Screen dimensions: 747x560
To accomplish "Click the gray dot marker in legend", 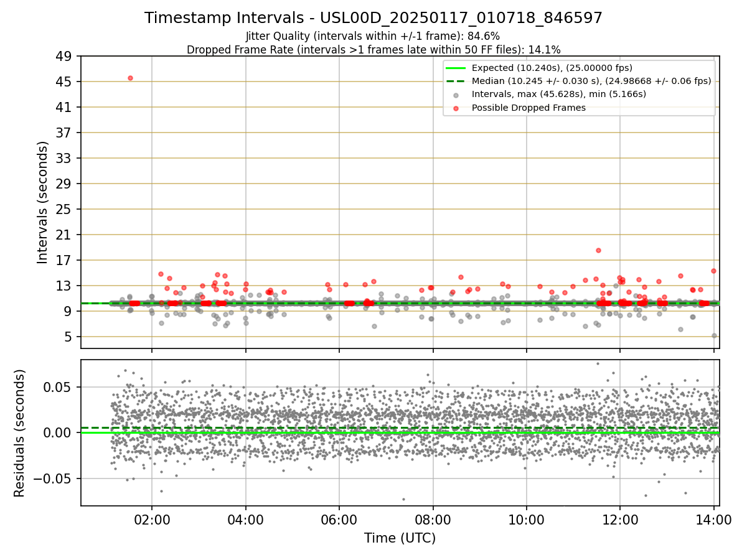I will click(x=456, y=95).
